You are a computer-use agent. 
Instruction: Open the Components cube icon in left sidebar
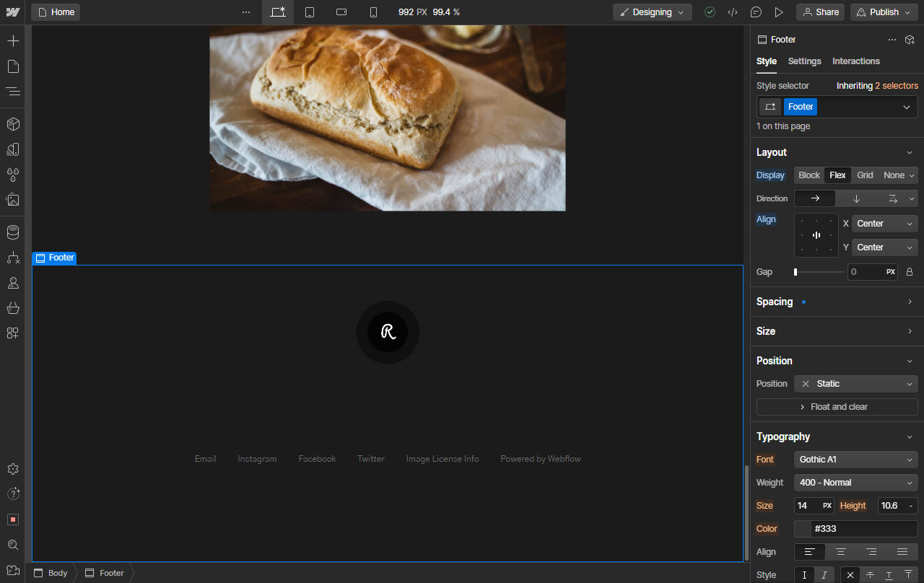[x=13, y=124]
